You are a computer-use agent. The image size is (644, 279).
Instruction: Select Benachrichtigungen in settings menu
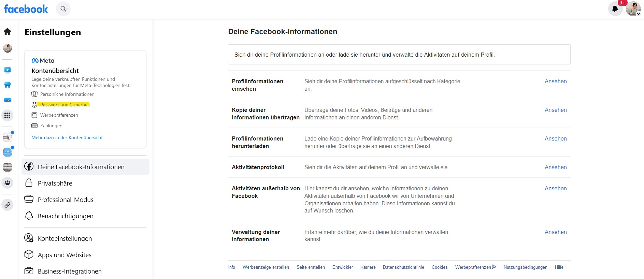tap(66, 216)
